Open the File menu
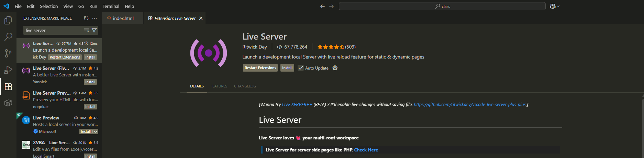Image resolution: width=644 pixels, height=158 pixels. (x=18, y=6)
